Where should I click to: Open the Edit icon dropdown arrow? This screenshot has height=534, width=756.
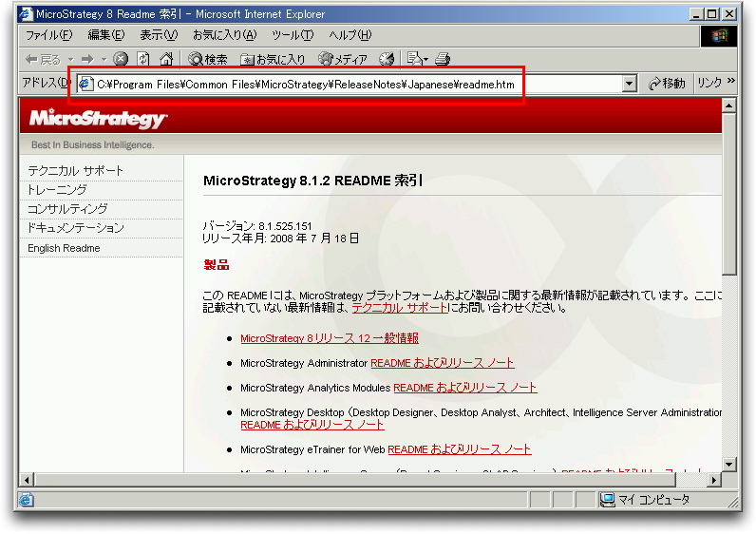[x=425, y=59]
